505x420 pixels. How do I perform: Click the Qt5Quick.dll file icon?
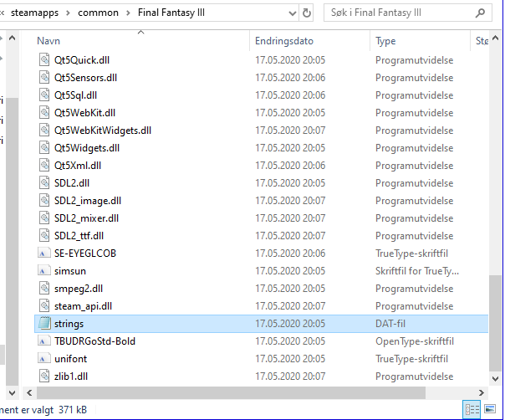coord(44,60)
